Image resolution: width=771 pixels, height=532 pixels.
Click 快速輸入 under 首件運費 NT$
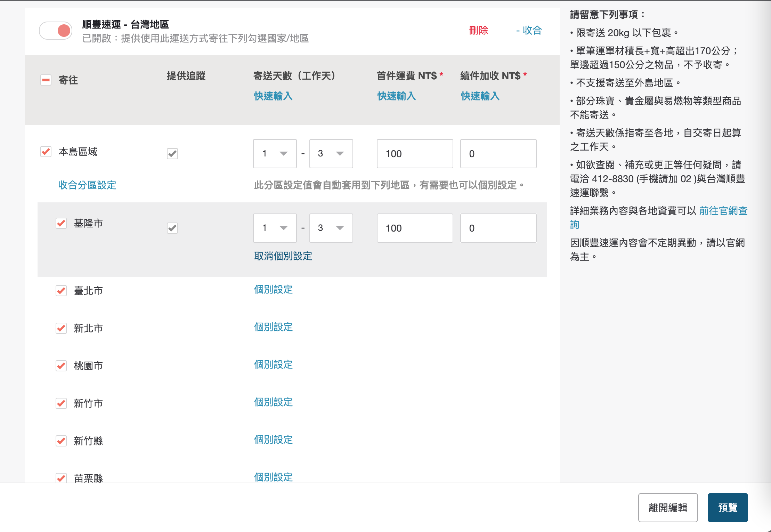[x=397, y=96]
